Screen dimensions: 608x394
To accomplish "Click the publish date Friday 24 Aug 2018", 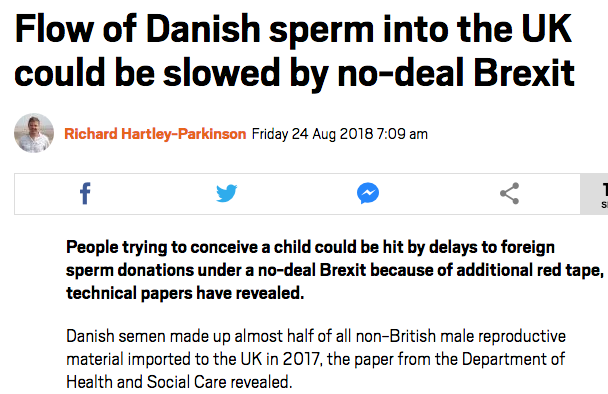I will coord(312,134).
